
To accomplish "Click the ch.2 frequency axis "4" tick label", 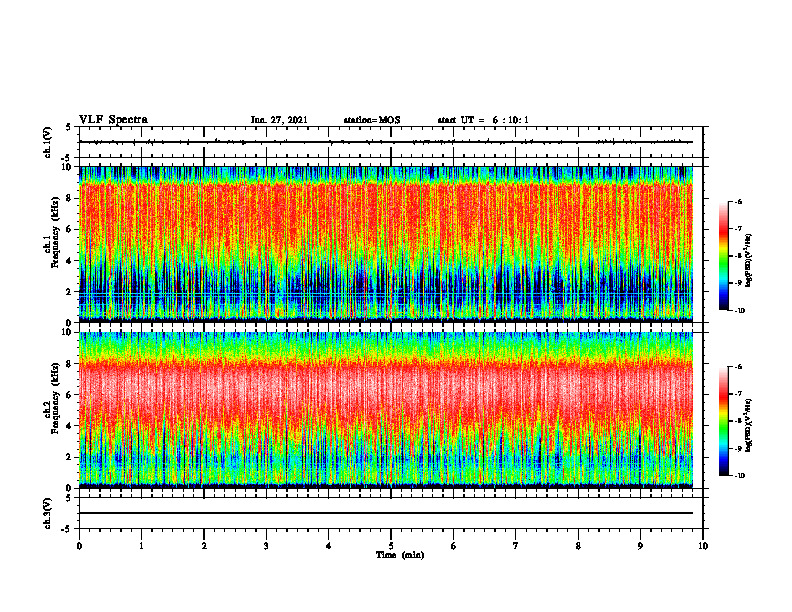I will [x=70, y=426].
